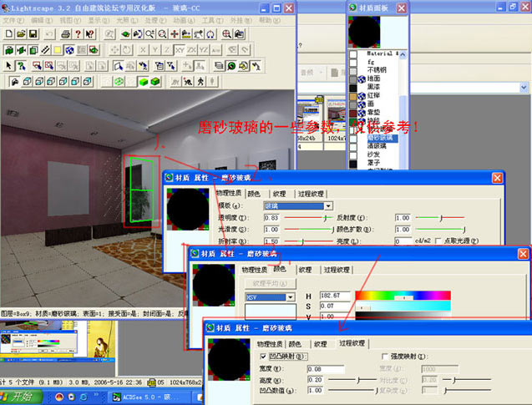Click the H hue value field 182.67
The image size is (532, 405).
[x=335, y=296]
